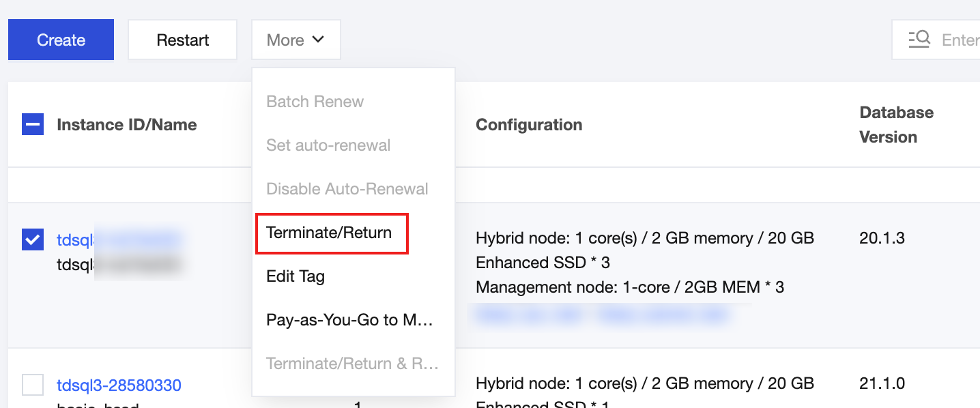The width and height of the screenshot is (980, 408).
Task: Collapse the More dropdown menu
Action: pyautogui.click(x=296, y=40)
